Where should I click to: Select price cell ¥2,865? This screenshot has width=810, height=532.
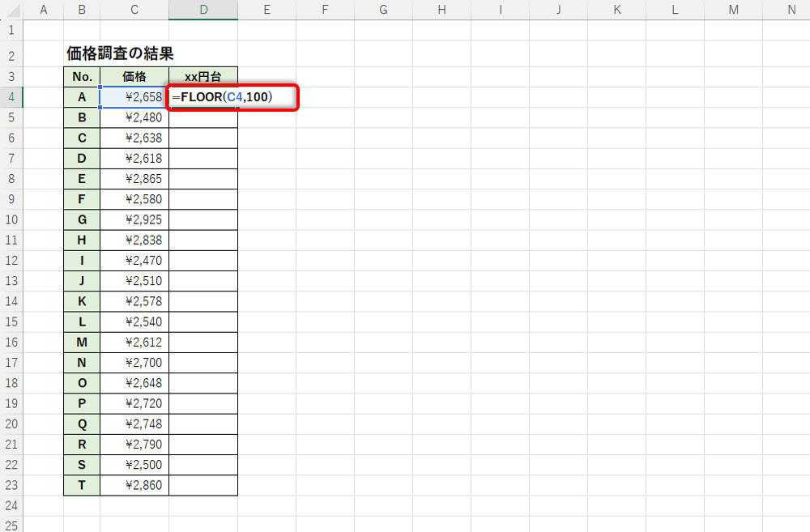pos(134,179)
